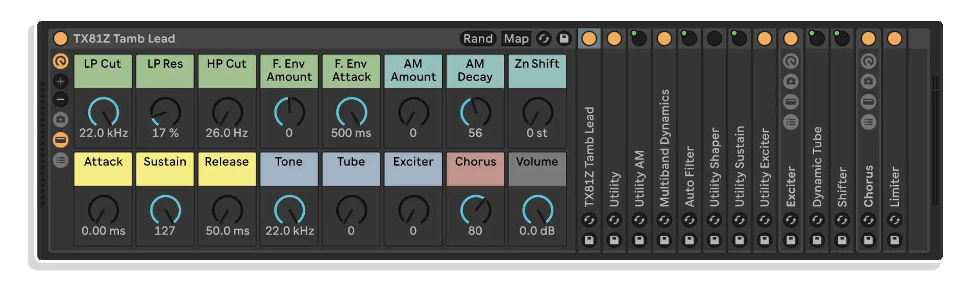Select the Dynamic Tube device title
This screenshot has width=980, height=281.
pos(817,166)
